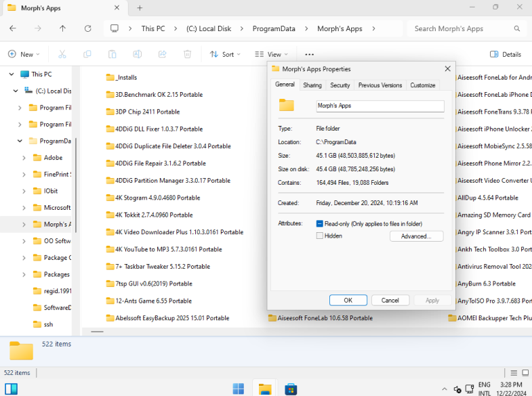Switch to details list view layout

coord(514,372)
